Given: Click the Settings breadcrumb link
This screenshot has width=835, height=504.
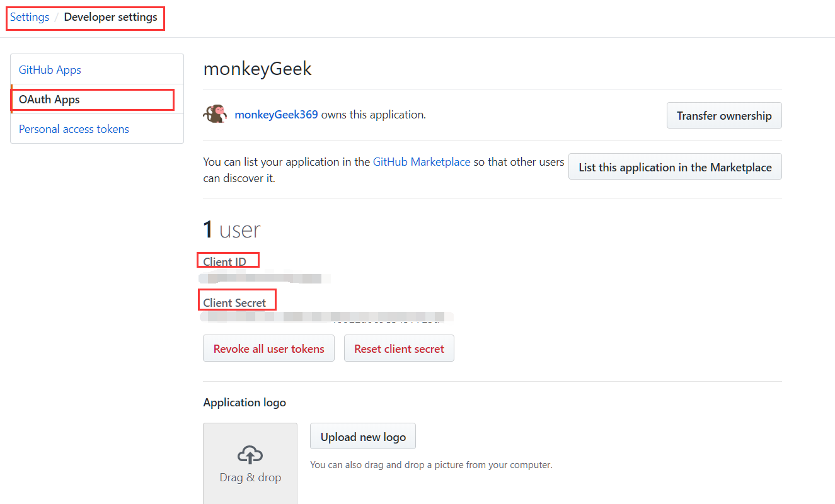Looking at the screenshot, I should click(30, 17).
